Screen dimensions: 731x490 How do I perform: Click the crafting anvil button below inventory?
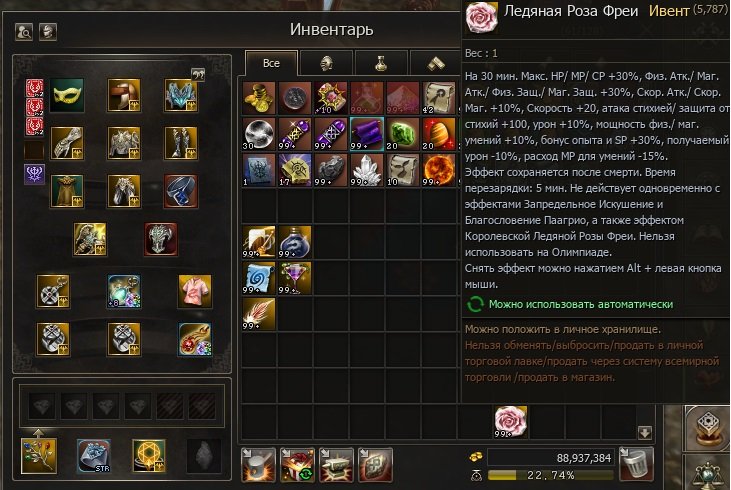click(x=336, y=465)
